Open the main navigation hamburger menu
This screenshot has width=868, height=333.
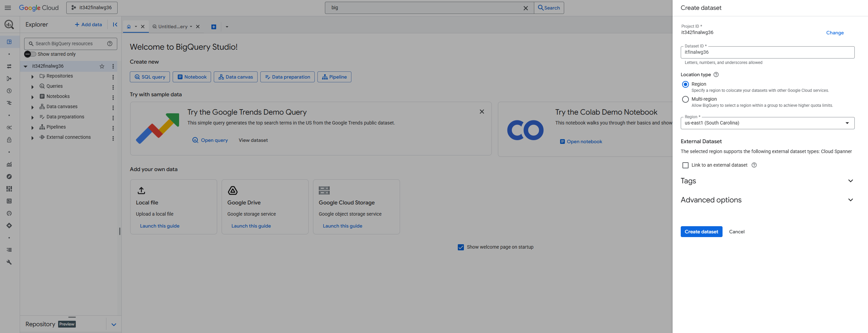click(x=8, y=8)
